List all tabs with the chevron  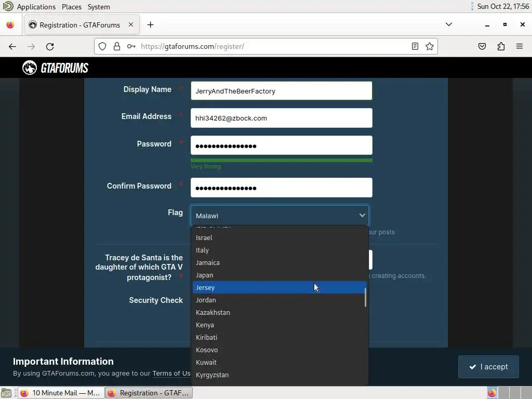point(448,24)
